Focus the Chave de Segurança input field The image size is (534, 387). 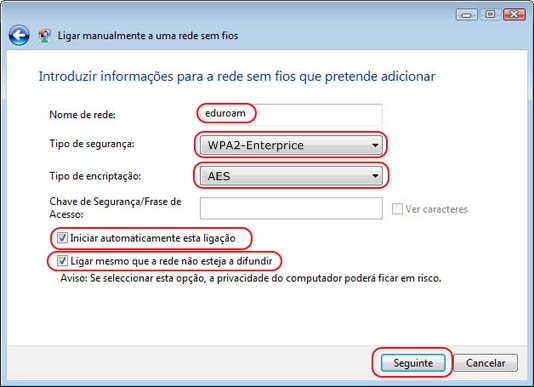291,208
